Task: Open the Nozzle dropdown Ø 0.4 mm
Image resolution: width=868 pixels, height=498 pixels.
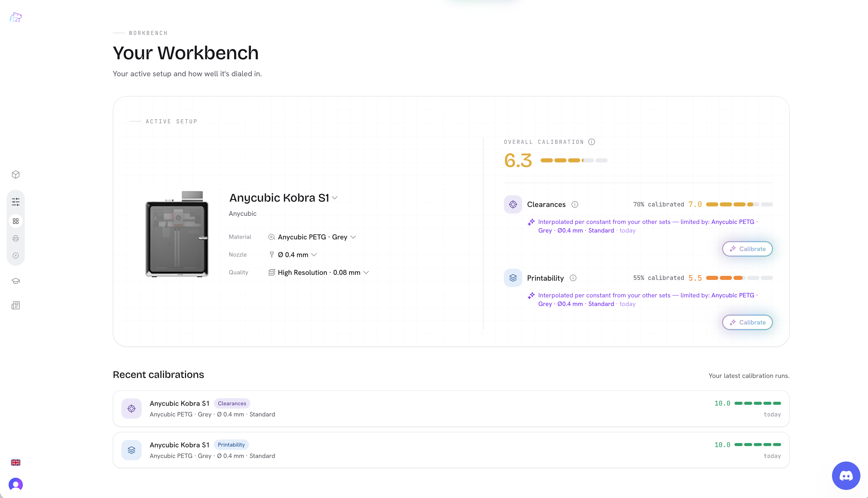Action: [x=292, y=255]
